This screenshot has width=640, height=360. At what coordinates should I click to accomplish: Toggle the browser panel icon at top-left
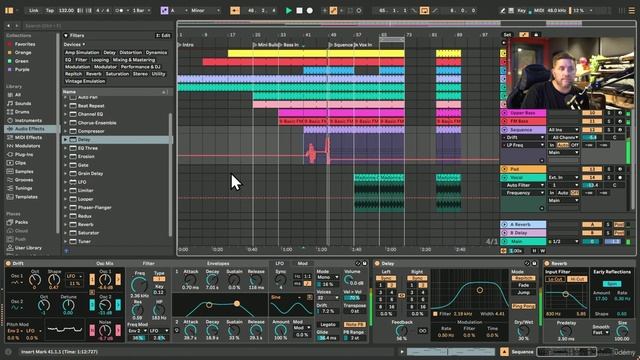[9, 10]
